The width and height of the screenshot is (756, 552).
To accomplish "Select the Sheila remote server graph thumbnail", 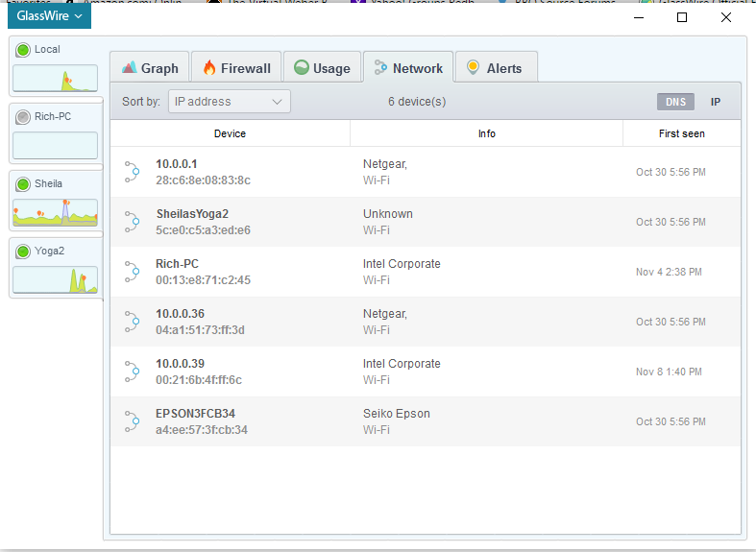I will coord(55,213).
